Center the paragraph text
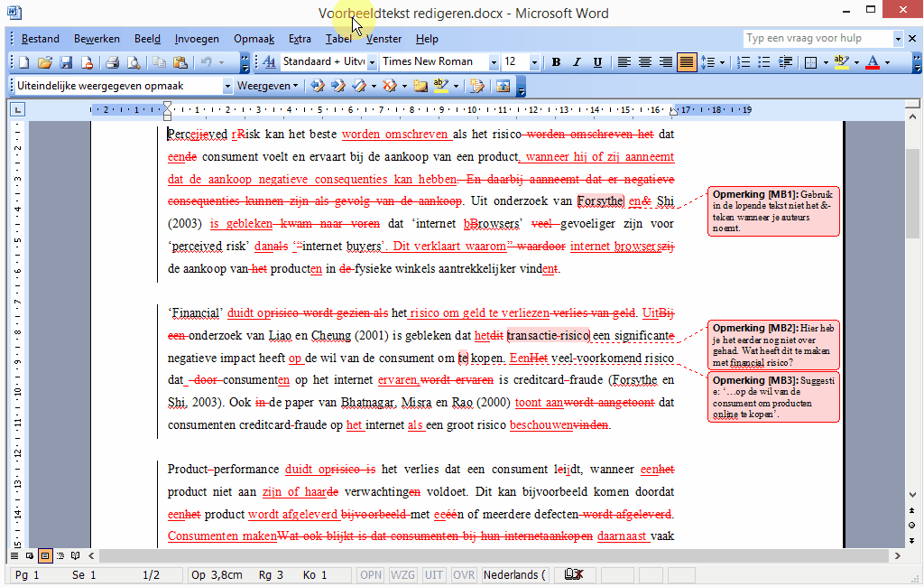The width and height of the screenshot is (924, 587). point(645,62)
